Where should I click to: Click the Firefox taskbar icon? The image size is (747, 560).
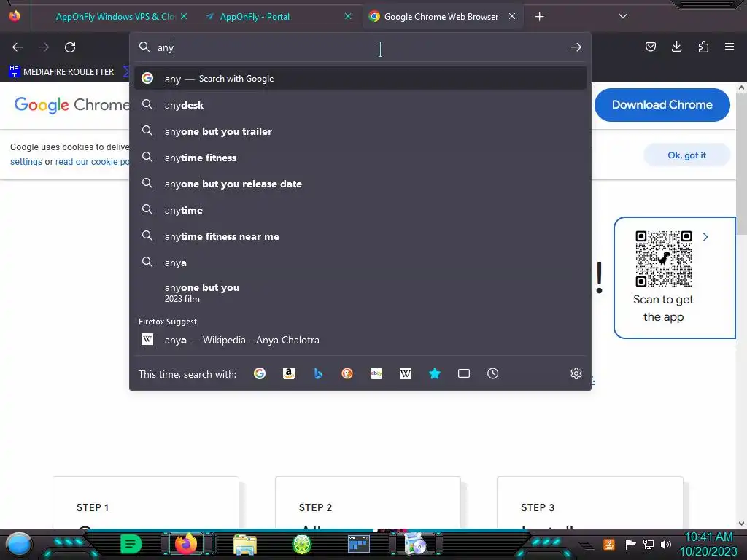coord(186,543)
